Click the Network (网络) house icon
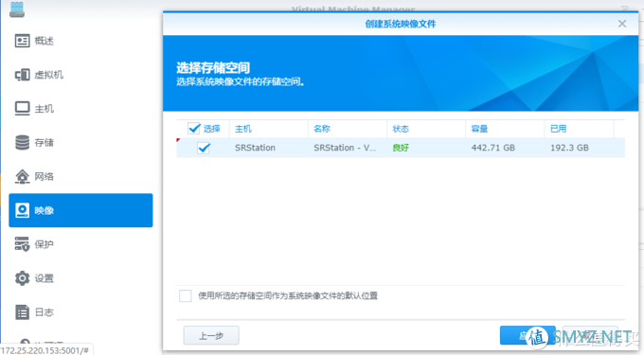The height and width of the screenshot is (355, 644). [22, 176]
